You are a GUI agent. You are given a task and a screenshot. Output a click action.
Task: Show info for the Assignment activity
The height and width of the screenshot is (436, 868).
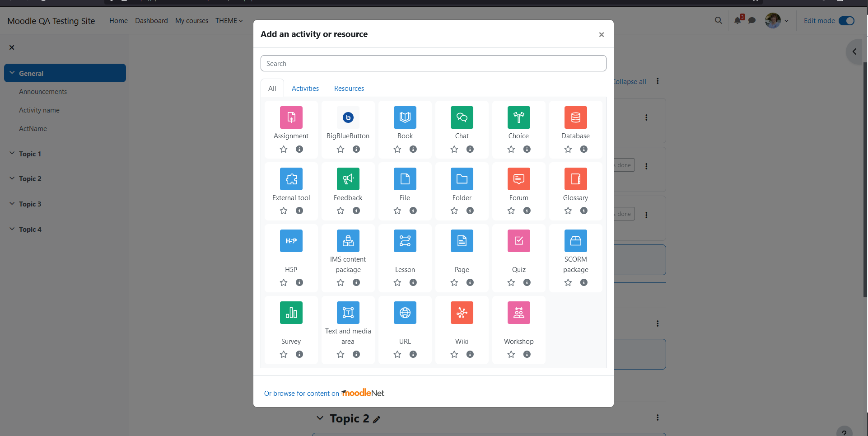[299, 149]
